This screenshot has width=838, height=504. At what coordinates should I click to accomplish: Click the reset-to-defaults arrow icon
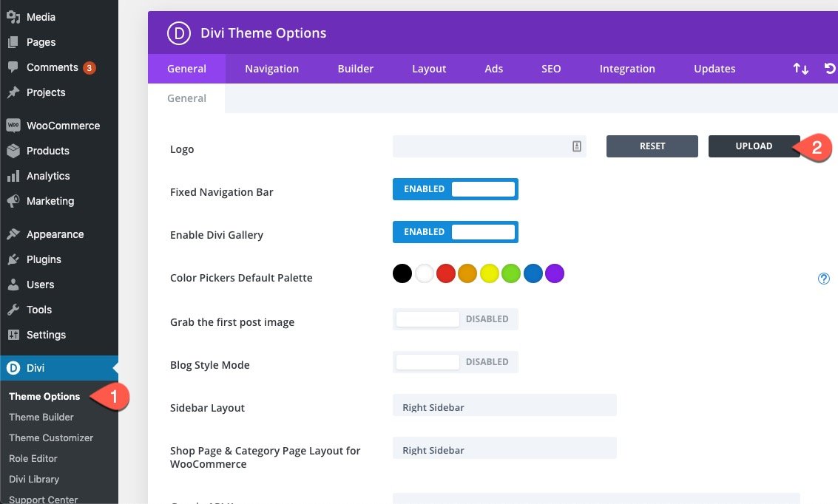(830, 68)
